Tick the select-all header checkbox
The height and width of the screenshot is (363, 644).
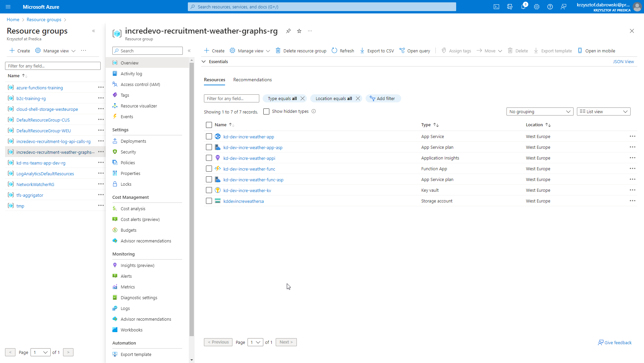coord(209,125)
